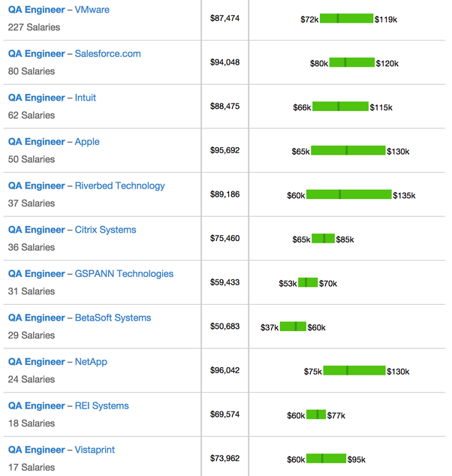
Task: Click the $96,042 average salary value
Action: tap(224, 370)
